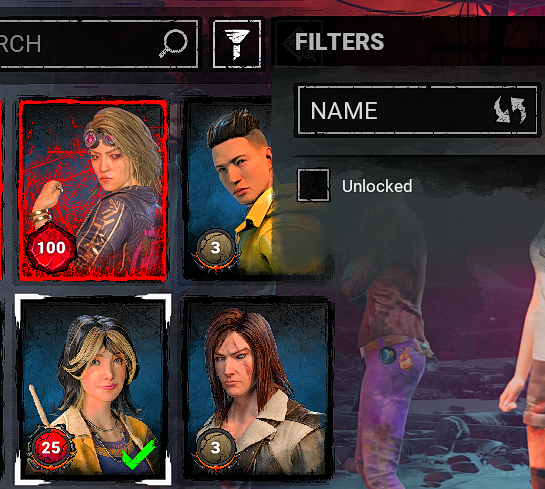Click the red prestige 100 badge
The width and height of the screenshot is (545, 489).
point(51,247)
